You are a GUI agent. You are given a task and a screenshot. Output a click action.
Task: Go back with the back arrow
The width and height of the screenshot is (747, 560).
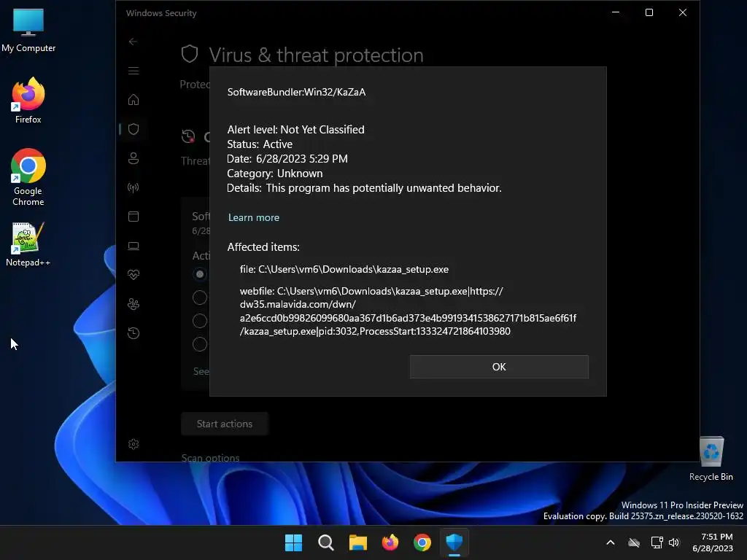[133, 42]
